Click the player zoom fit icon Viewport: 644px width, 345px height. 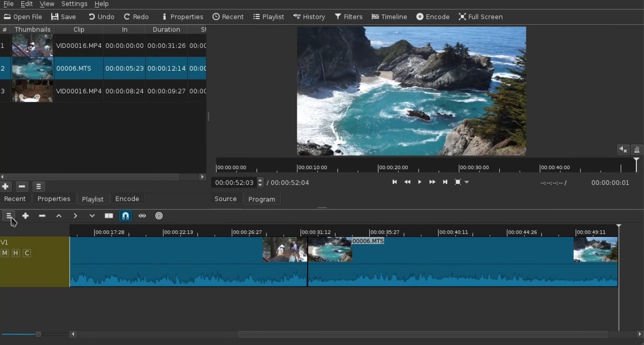pos(458,182)
